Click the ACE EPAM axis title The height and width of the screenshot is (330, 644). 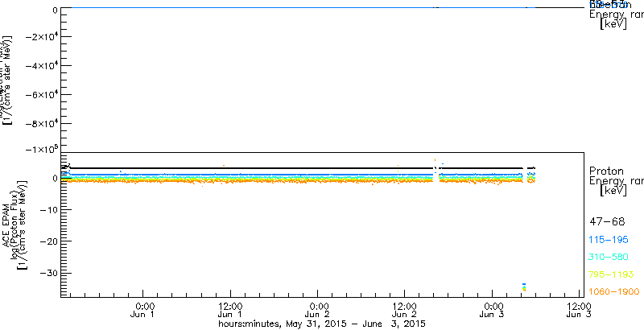click(6, 225)
